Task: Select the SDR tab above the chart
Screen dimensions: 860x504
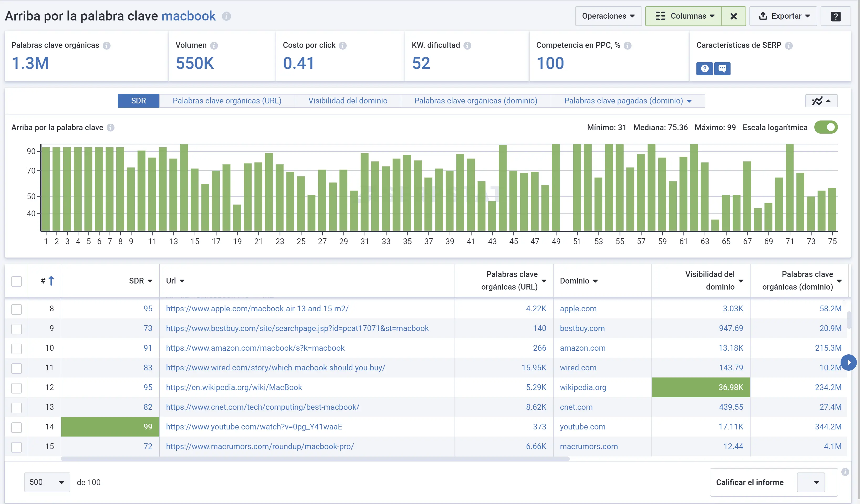Action: (138, 101)
